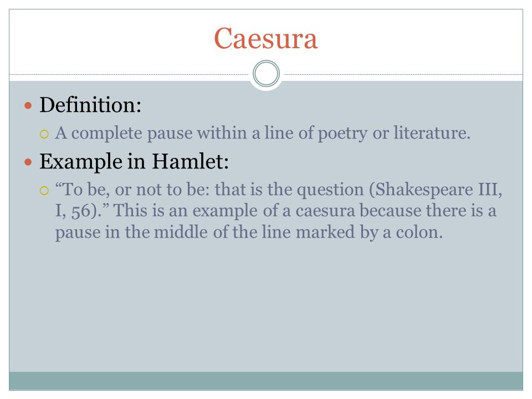This screenshot has width=532, height=399.
Task: Click the words 'that is the question'
Action: pos(289,190)
